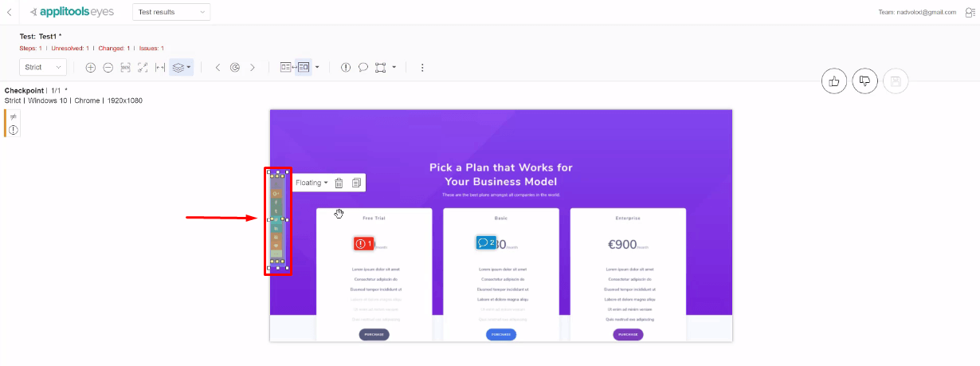Open the three-dot more options menu
980x366 pixels.
tap(422, 68)
